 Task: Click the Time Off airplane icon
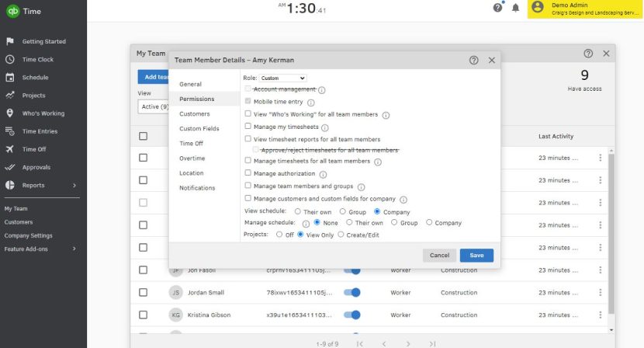click(x=10, y=149)
